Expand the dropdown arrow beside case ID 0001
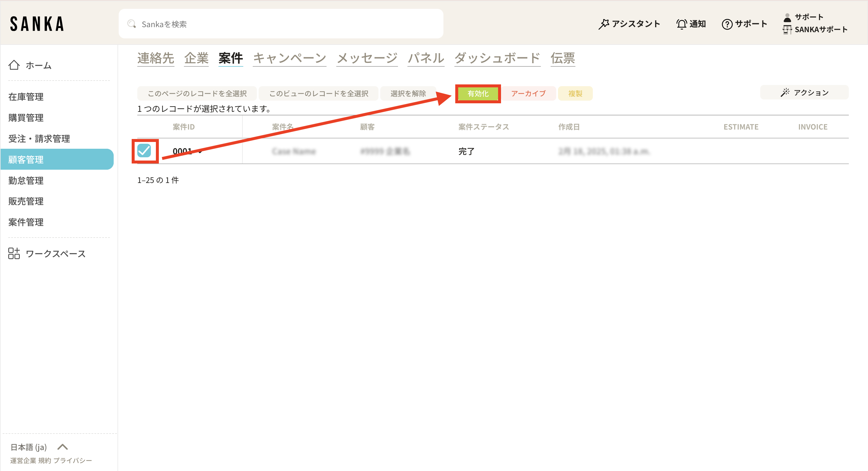The image size is (868, 471). (200, 152)
